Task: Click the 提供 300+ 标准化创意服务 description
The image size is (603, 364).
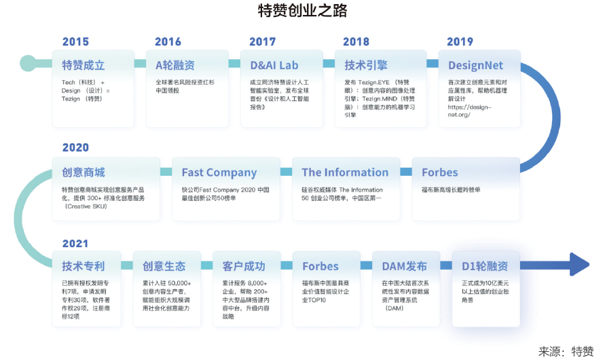Action: click(x=103, y=198)
